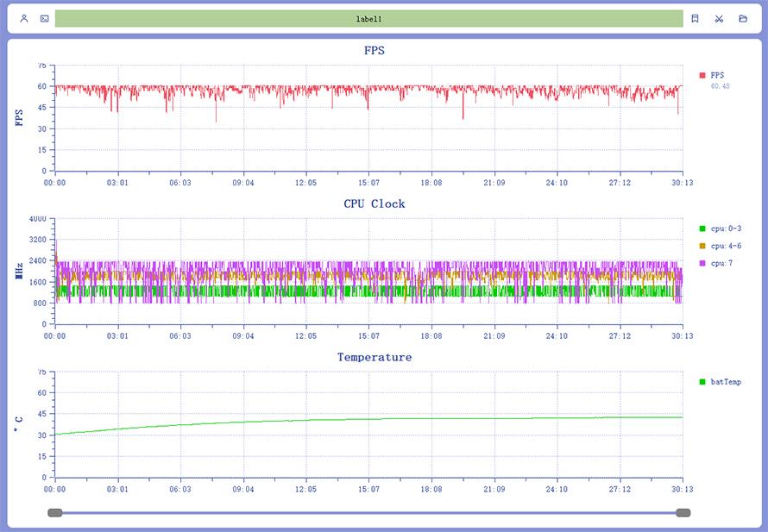The height and width of the screenshot is (532, 768).
Task: Toggle the batTemp legend entry
Action: (725, 381)
